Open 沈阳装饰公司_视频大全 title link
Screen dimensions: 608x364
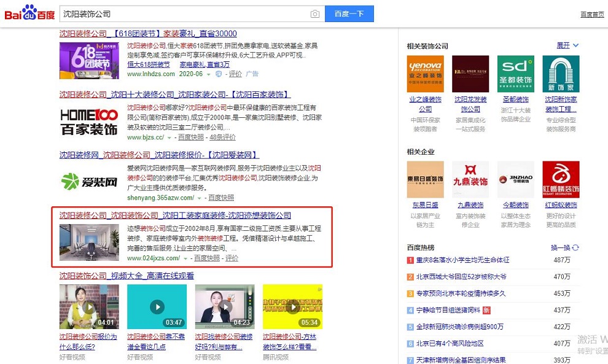pos(127,276)
